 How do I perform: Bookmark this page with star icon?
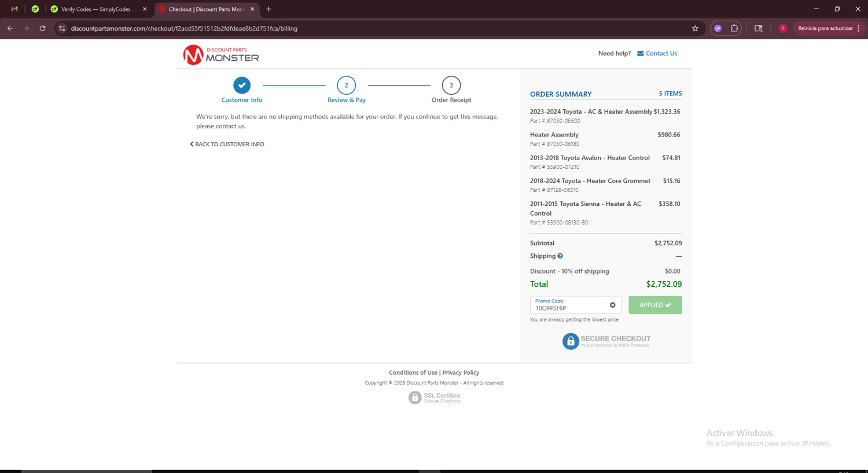coord(695,28)
